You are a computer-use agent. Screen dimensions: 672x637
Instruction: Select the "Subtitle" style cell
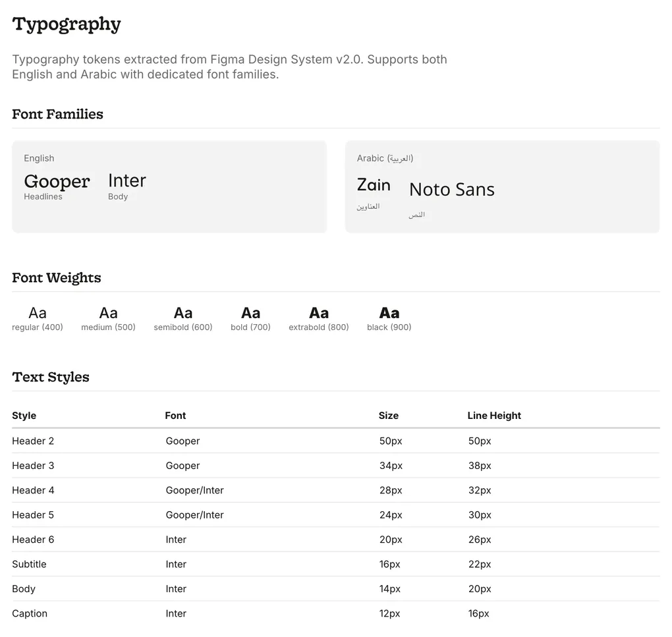tap(29, 564)
